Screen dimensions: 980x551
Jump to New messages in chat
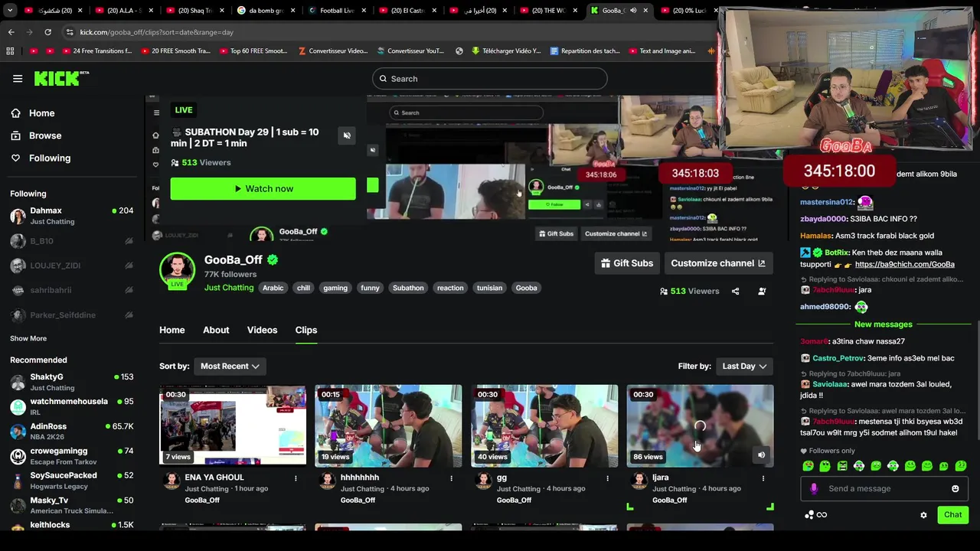coord(883,324)
